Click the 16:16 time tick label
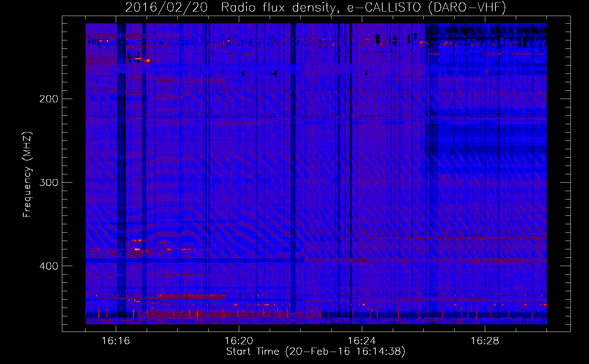 click(x=116, y=341)
